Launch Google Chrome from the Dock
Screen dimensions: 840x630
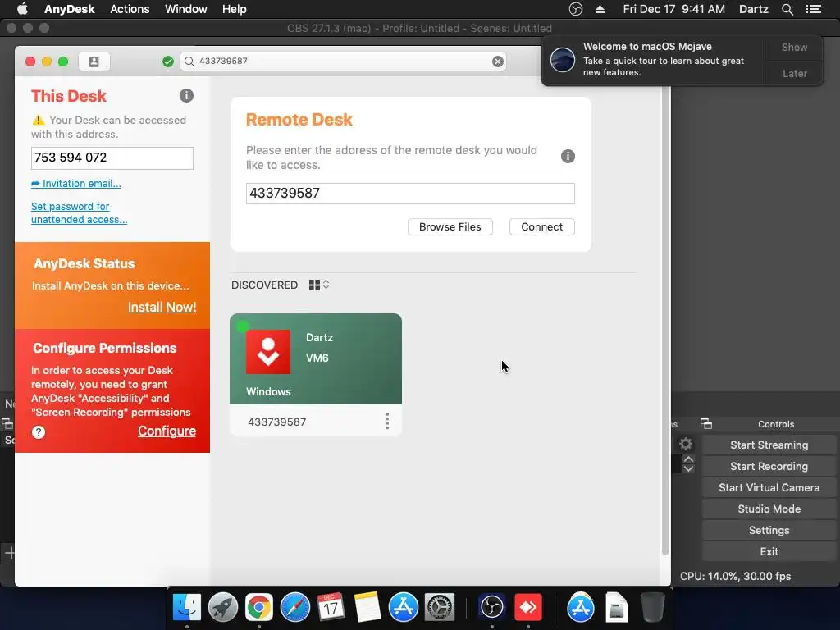(x=258, y=608)
